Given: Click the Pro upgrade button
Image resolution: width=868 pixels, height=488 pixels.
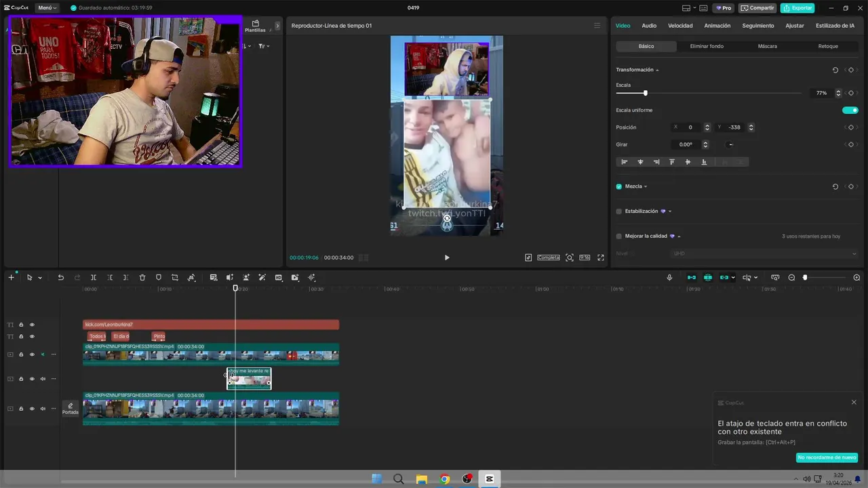Looking at the screenshot, I should tap(723, 8).
